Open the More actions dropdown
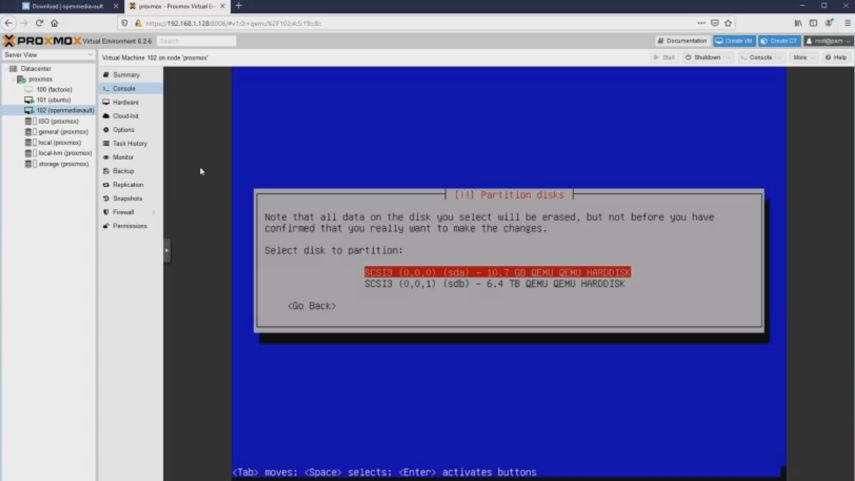Image resolution: width=855 pixels, height=481 pixels. [802, 57]
